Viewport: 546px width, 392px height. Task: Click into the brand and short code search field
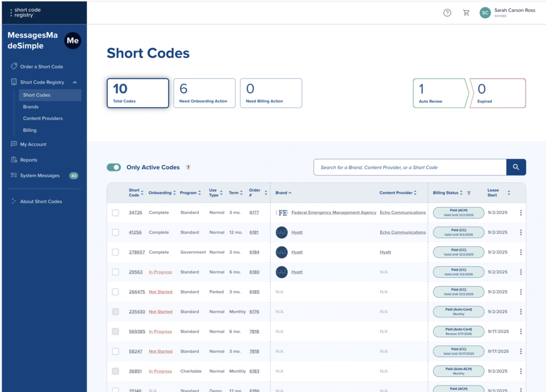pyautogui.click(x=409, y=167)
